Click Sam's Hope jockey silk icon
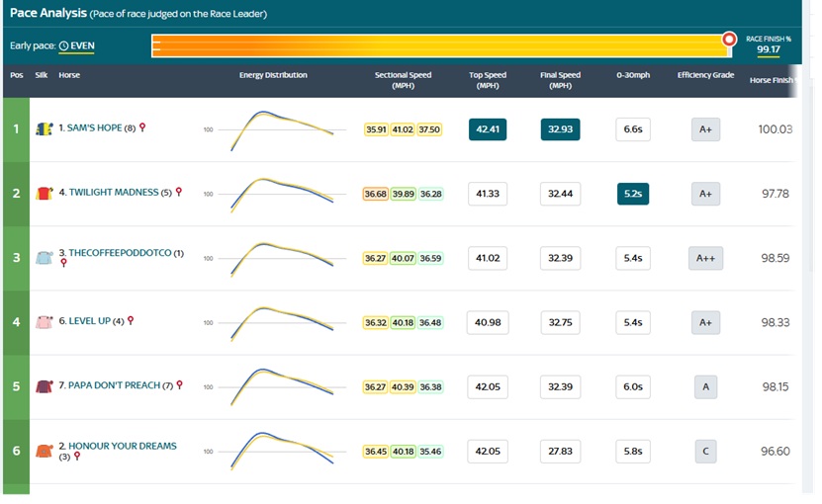This screenshot has height=504, width=822. click(44, 128)
